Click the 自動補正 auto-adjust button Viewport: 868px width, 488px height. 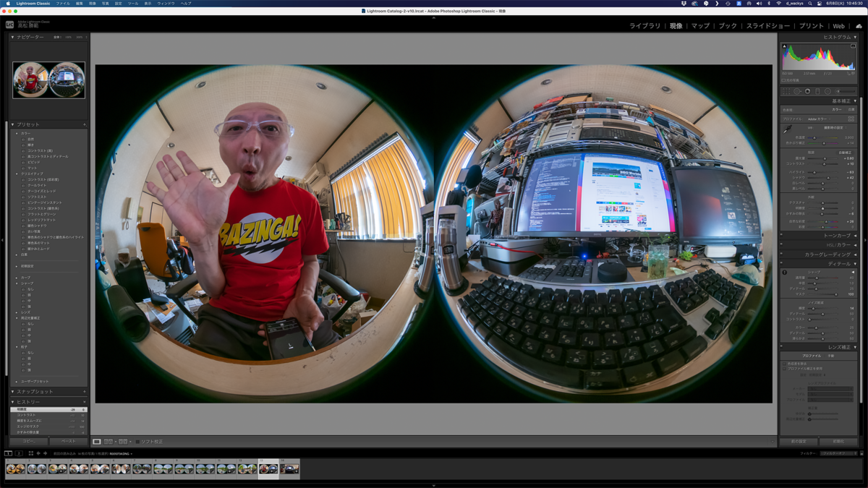(x=845, y=153)
